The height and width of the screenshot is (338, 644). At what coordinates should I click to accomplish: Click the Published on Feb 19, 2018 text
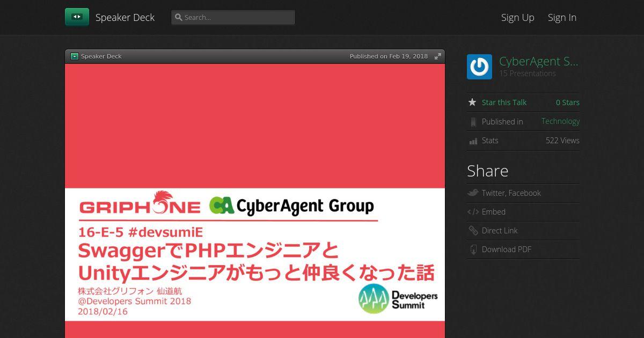click(389, 56)
